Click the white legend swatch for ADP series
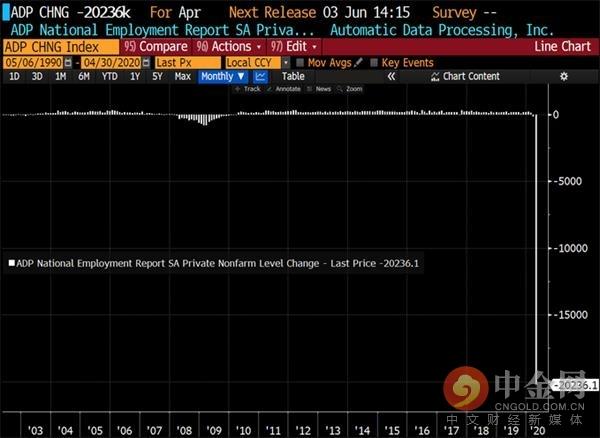This screenshot has width=600, height=438. pyautogui.click(x=12, y=263)
